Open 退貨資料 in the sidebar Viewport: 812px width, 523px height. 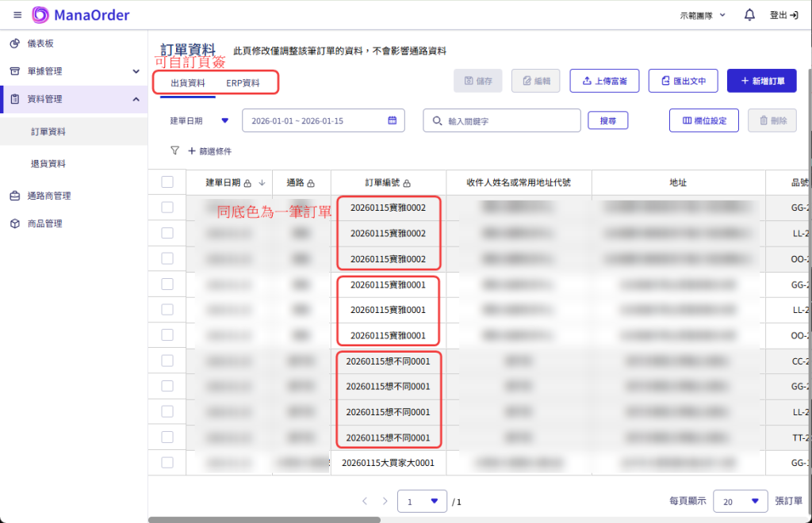tap(48, 163)
